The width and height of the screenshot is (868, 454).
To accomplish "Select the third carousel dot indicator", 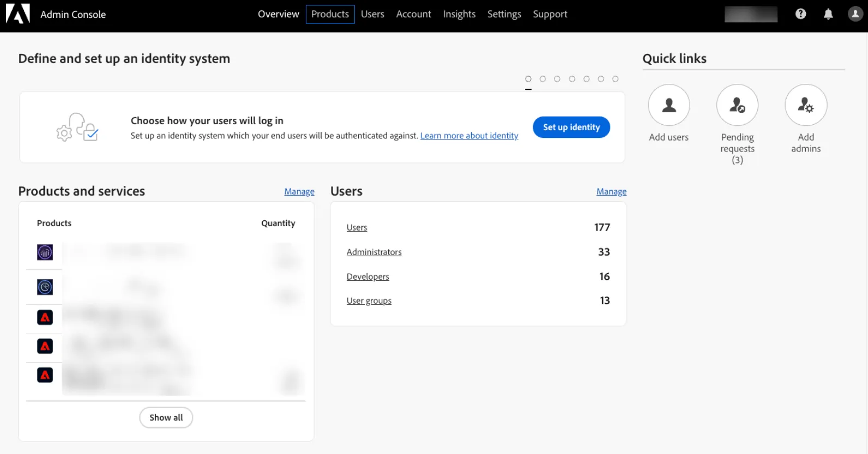I will click(557, 79).
